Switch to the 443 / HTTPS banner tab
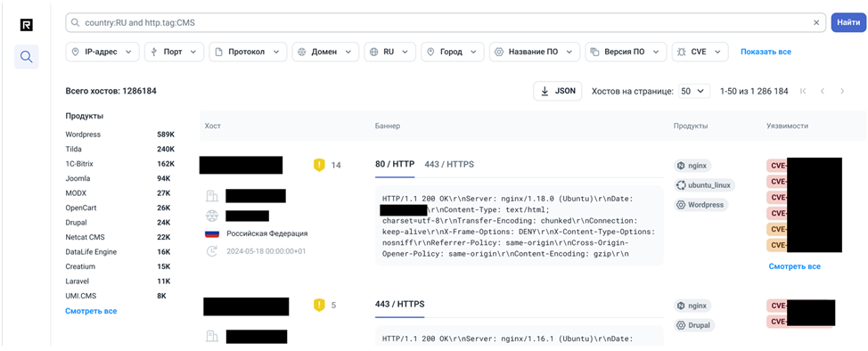Image resolution: width=868 pixels, height=351 pixels. point(449,165)
